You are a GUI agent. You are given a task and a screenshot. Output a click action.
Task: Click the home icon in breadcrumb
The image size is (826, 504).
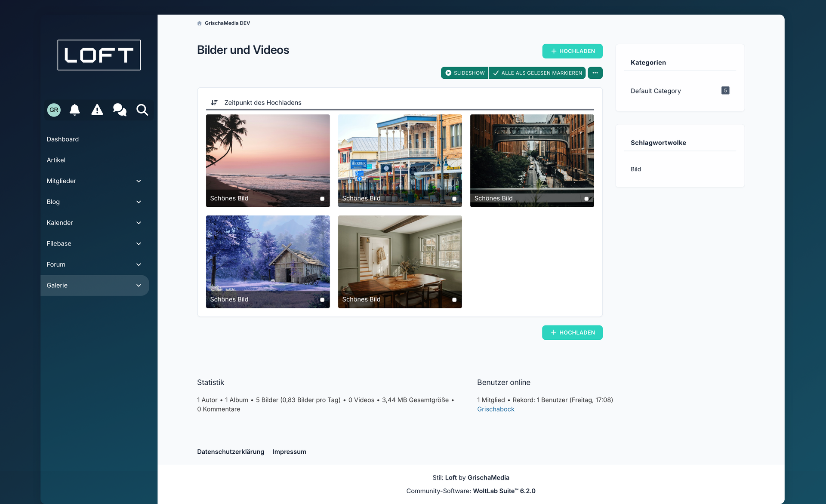200,23
